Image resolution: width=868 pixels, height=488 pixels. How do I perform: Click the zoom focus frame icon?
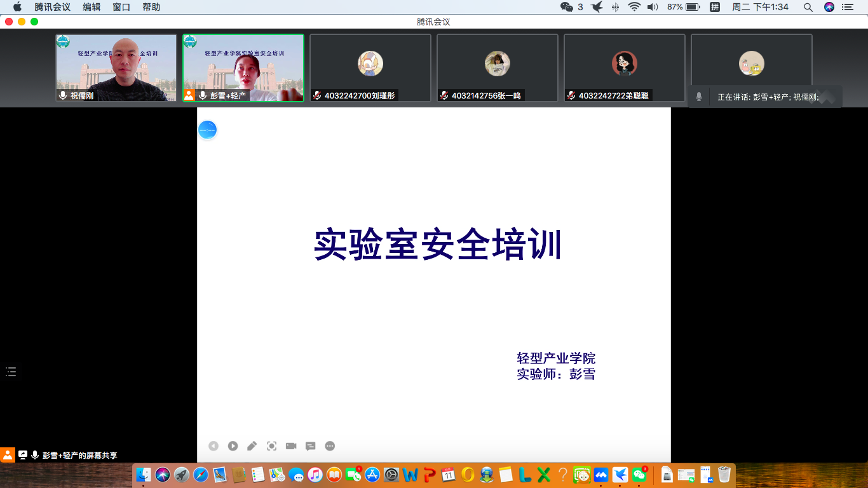tap(272, 446)
